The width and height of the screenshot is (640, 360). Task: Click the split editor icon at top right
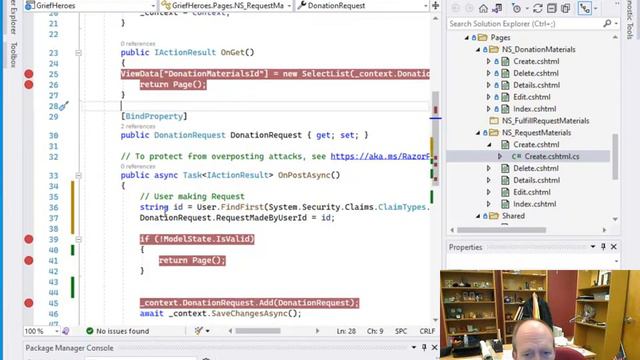(x=435, y=6)
